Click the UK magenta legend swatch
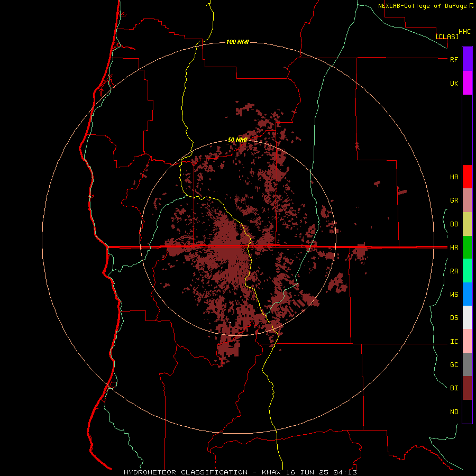476x476 pixels. [467, 83]
